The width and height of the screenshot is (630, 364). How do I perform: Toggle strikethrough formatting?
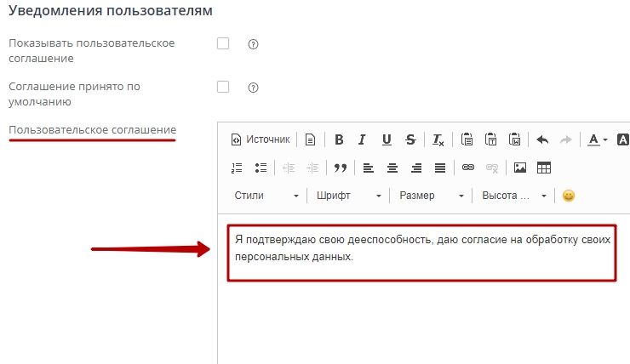[x=410, y=139]
